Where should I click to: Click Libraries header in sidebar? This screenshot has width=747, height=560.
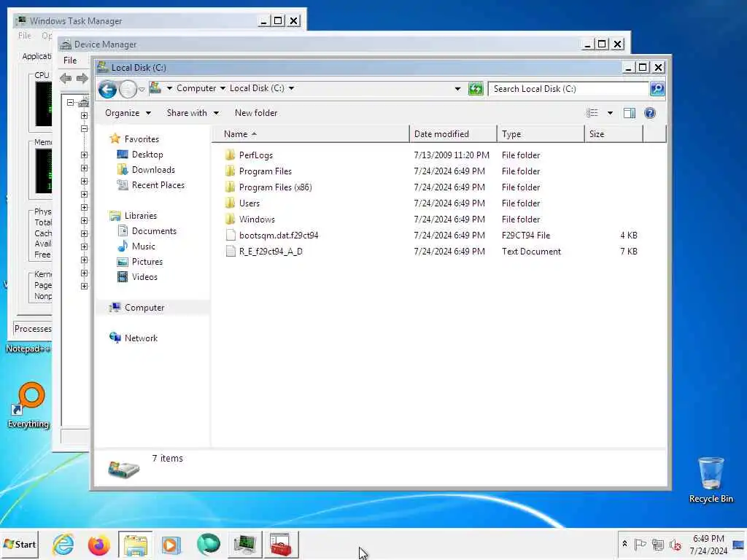pos(141,216)
